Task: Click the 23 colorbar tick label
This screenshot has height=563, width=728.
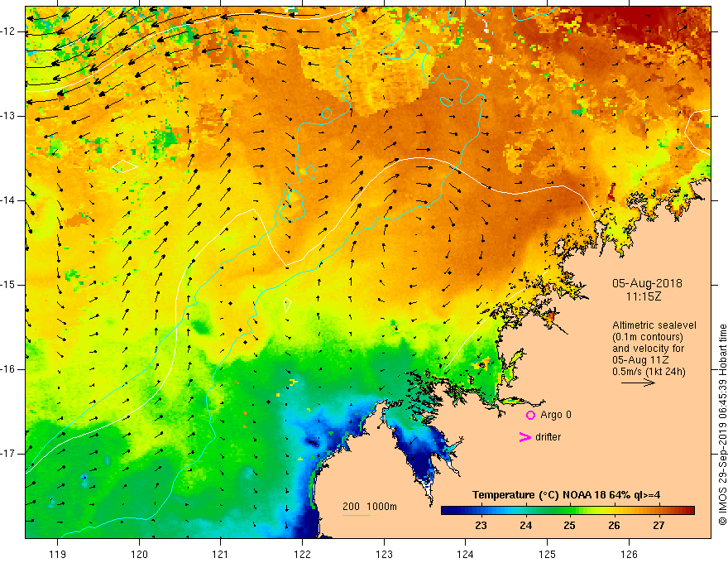Action: point(481,526)
